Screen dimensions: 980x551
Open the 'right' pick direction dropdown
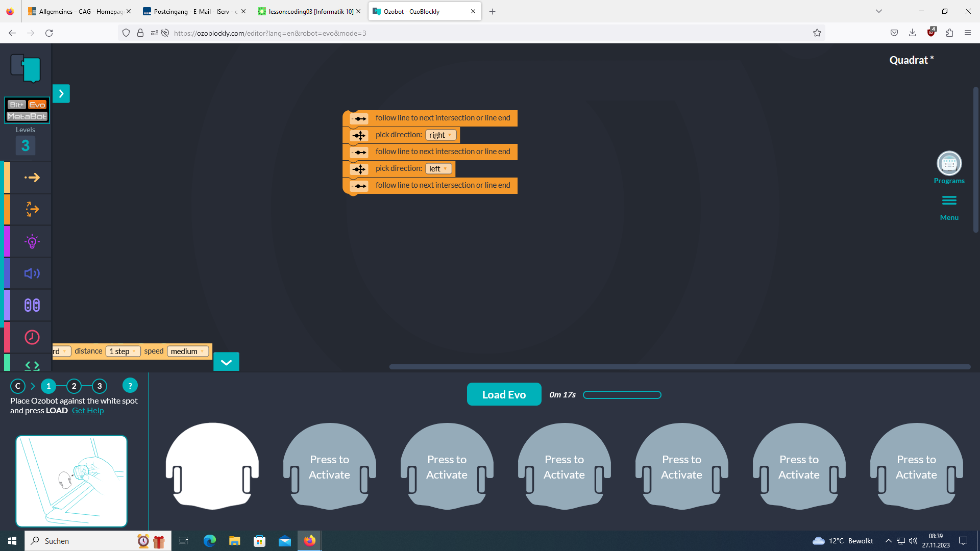(440, 135)
